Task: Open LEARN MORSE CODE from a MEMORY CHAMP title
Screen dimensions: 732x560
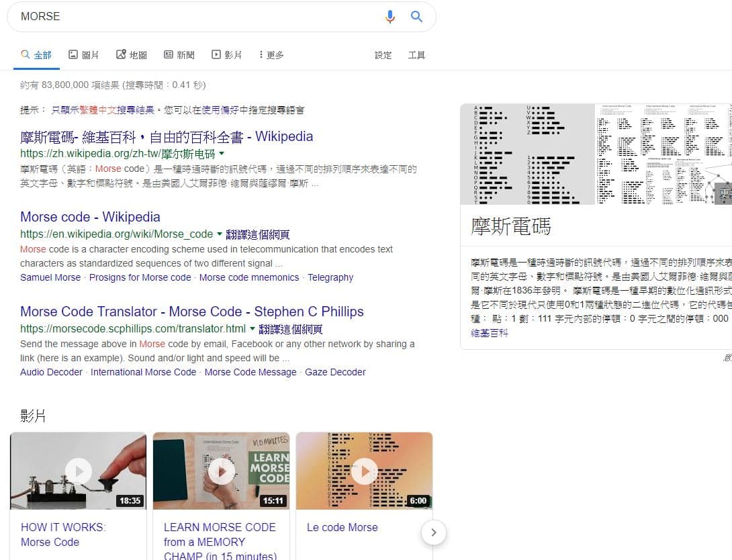Action: (x=220, y=541)
